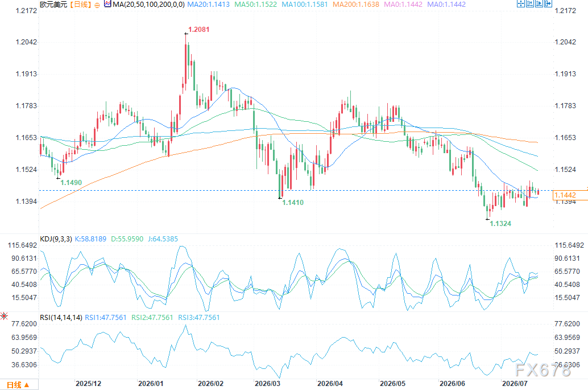Click the 1.1442 current price tag
The image size is (588, 390).
pos(565,195)
